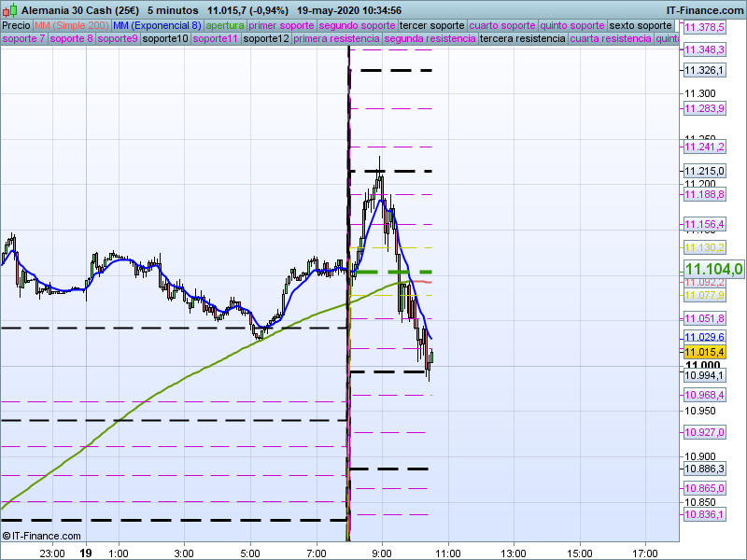The height and width of the screenshot is (560, 747).
Task: Select the primer soporte label
Action: pos(281,26)
